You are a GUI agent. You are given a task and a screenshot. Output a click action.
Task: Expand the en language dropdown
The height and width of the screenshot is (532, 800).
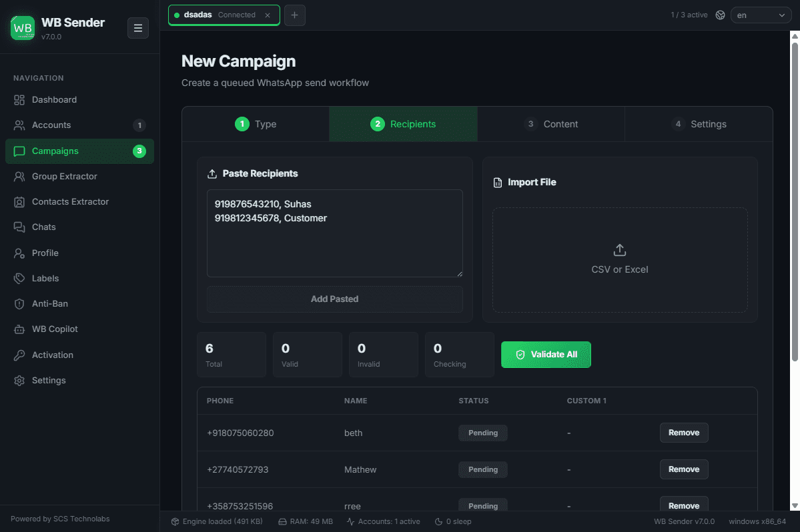pos(761,15)
